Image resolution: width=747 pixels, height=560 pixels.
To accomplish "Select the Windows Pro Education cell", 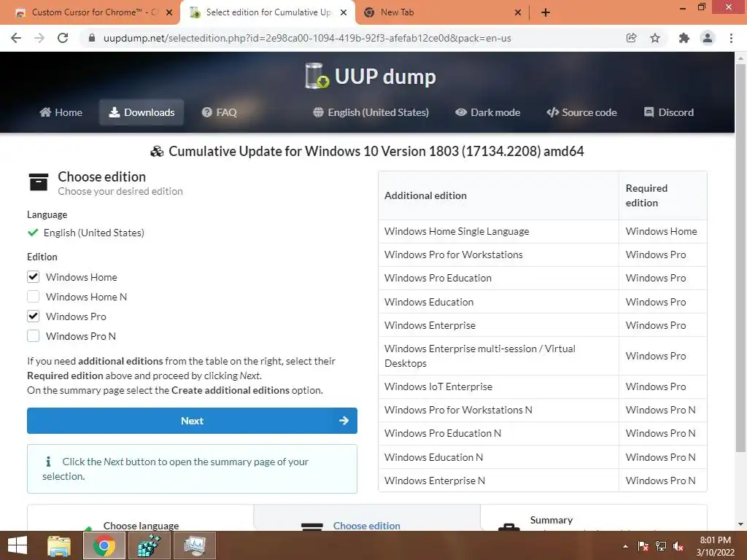I will point(498,278).
